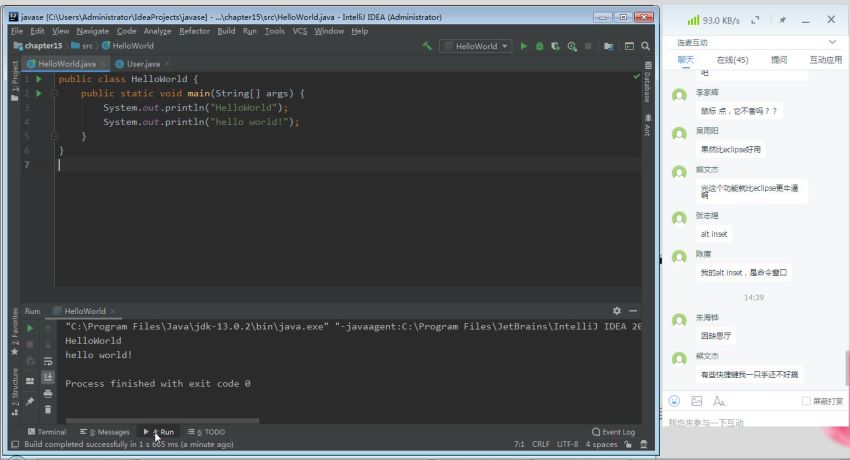
Task: Toggle soft-wrap in Run console
Action: click(48, 361)
